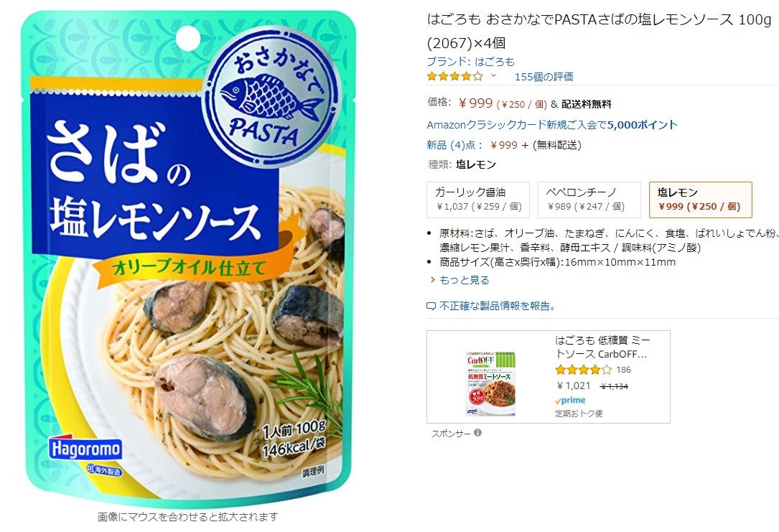Click the ブランド: はごろも brand link
Viewport: 779px width, 532px height.
[x=470, y=62]
